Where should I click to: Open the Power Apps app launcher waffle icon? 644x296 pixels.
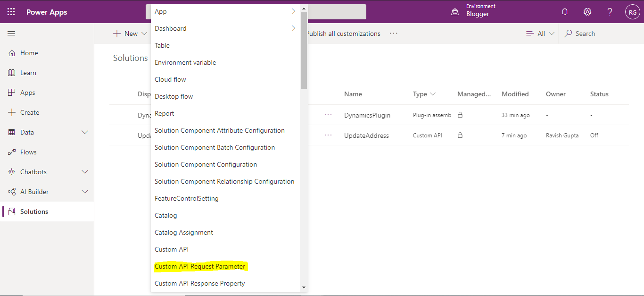pos(10,11)
